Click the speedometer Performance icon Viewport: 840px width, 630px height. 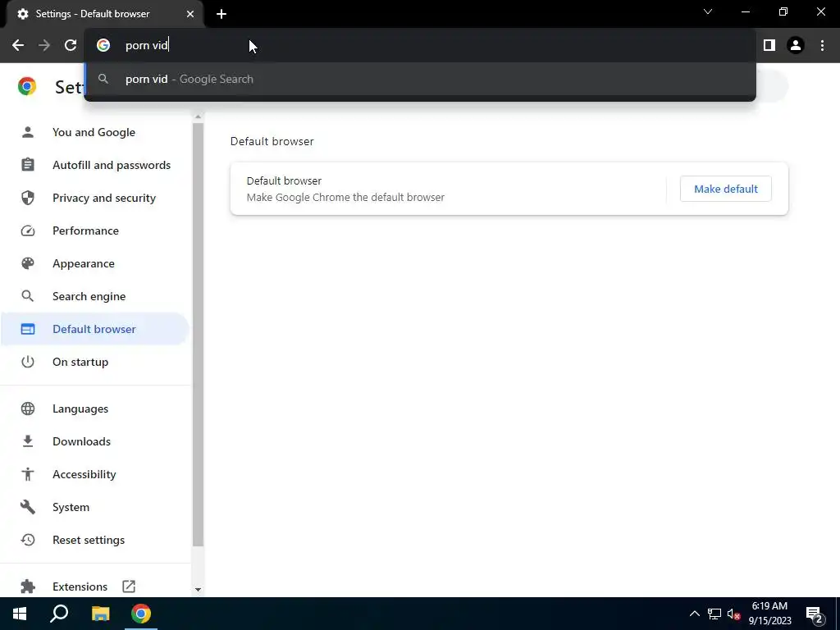click(28, 231)
